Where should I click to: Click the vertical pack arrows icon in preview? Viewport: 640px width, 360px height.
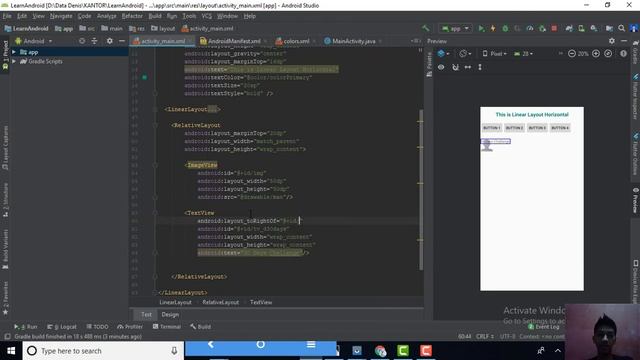[x=480, y=67]
